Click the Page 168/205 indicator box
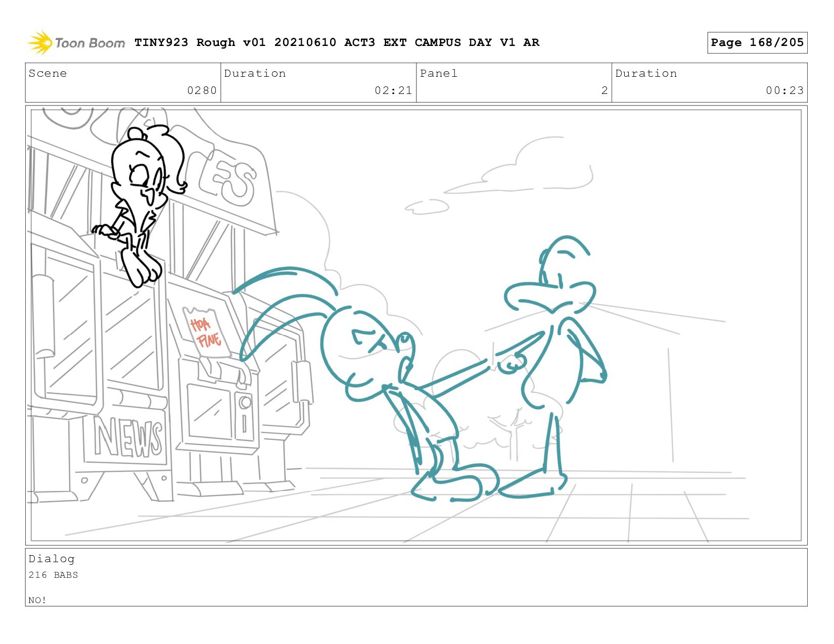Viewport: 834px width, 644px height. pos(757,42)
